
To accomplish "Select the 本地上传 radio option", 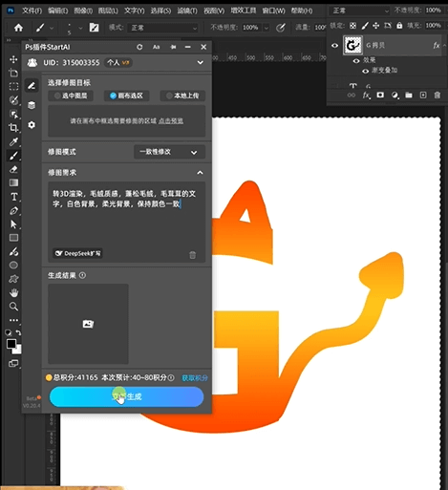I will 182,96.
